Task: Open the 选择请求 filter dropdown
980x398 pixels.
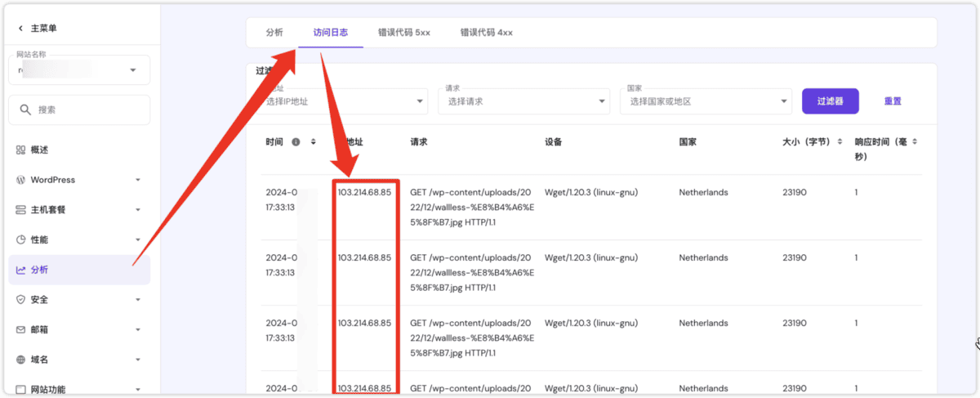Action: 524,101
